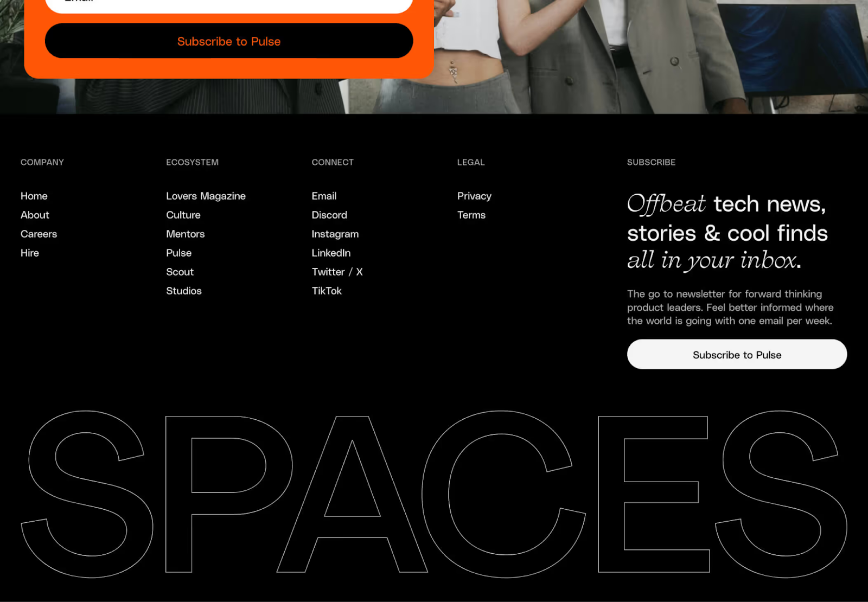The width and height of the screenshot is (868, 602).
Task: Open the LinkedIn link
Action: click(x=331, y=253)
